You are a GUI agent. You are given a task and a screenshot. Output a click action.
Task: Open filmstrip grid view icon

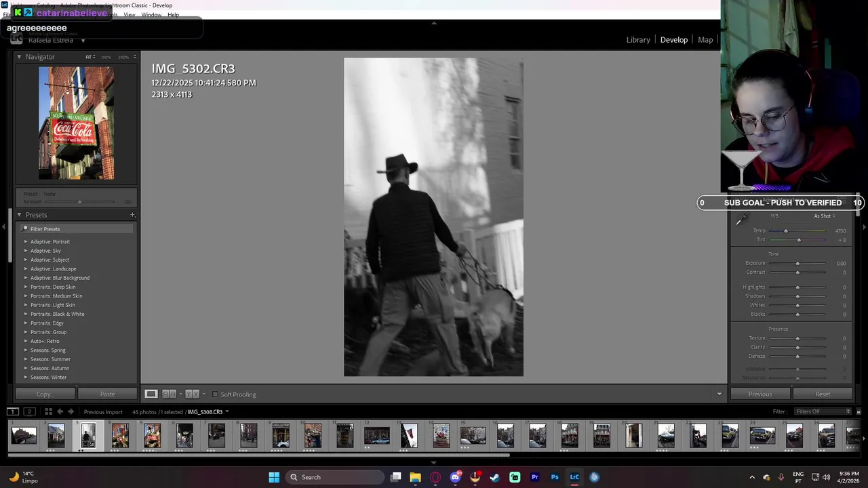click(48, 411)
